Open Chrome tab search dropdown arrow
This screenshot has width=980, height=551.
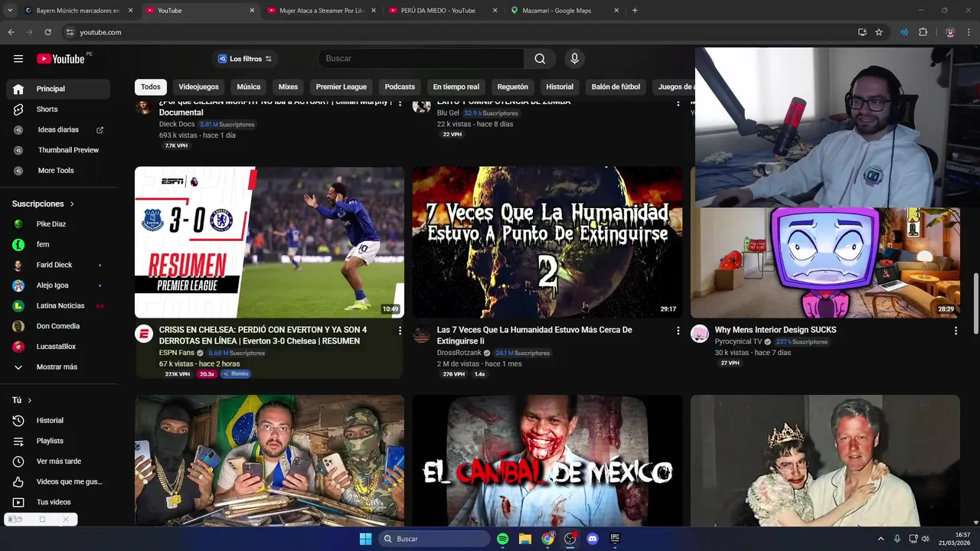tap(9, 11)
